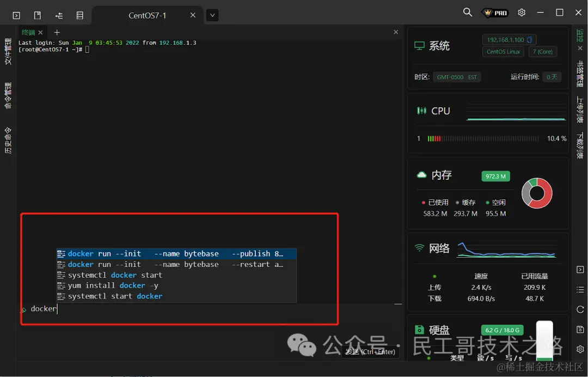Click the 583.2 M used memory value
Screen dimensions: 588x377
(x=435, y=214)
